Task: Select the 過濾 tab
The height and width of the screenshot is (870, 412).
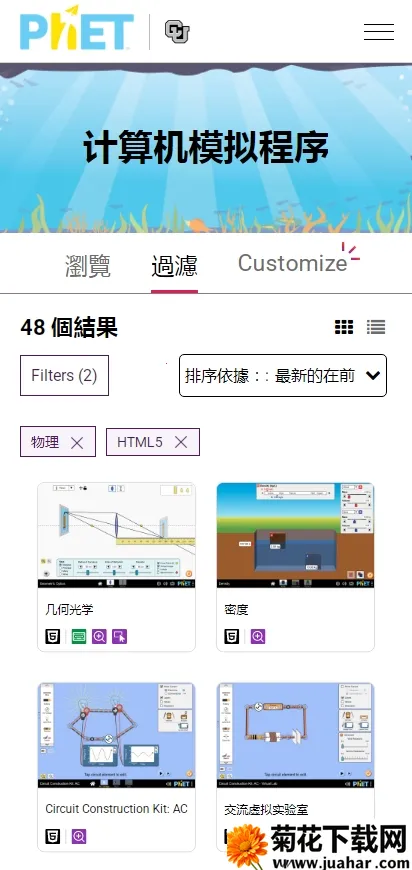Action: tap(174, 266)
